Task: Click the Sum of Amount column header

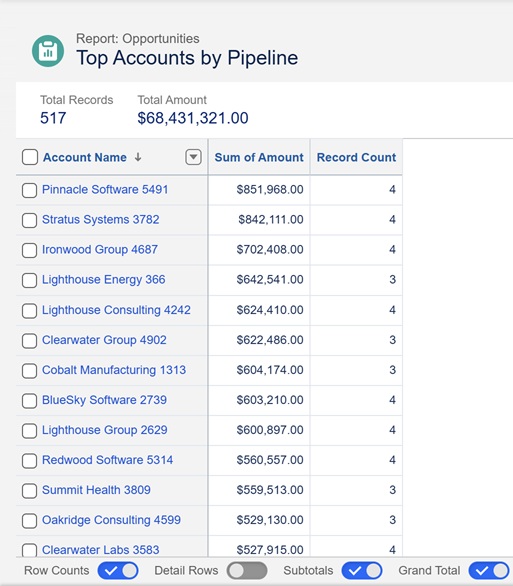Action: pos(259,157)
